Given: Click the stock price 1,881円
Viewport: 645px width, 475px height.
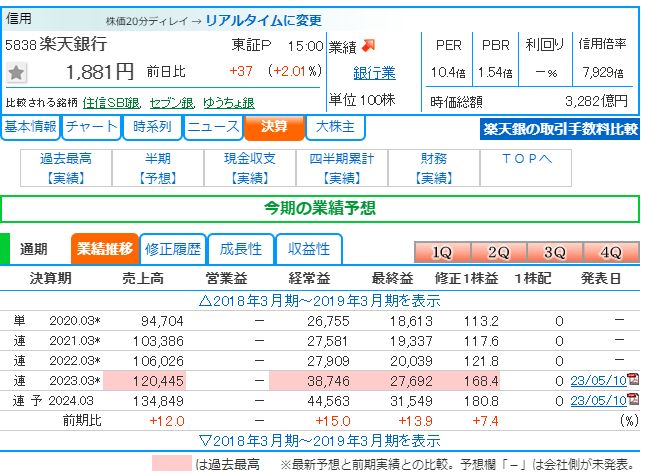Looking at the screenshot, I should tap(100, 72).
